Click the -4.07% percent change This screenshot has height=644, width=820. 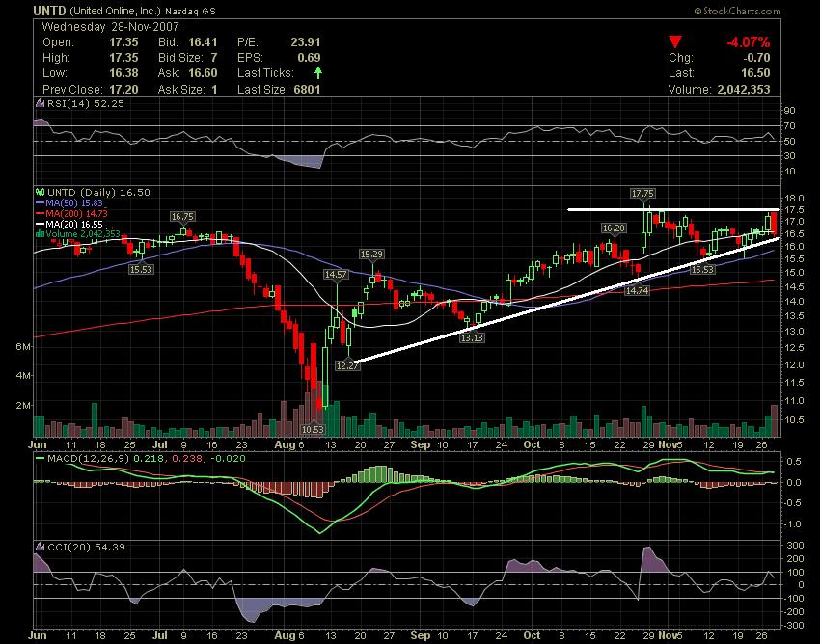[748, 42]
